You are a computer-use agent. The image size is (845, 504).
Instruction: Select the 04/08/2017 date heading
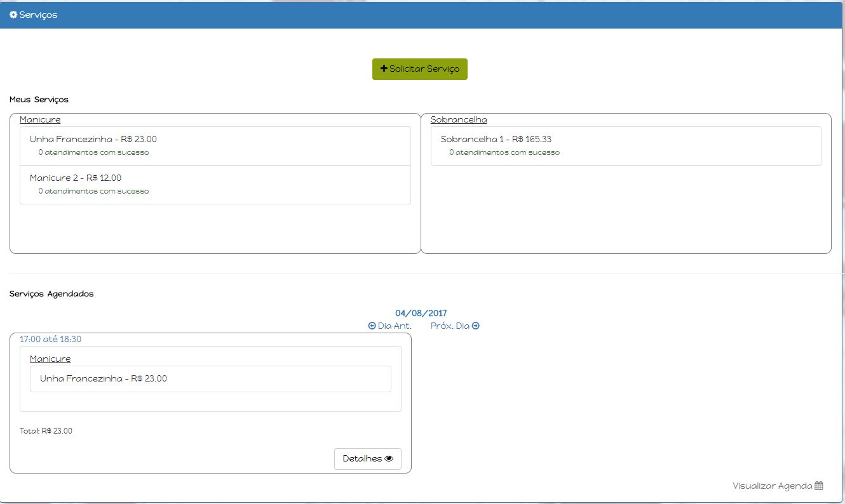pos(421,313)
